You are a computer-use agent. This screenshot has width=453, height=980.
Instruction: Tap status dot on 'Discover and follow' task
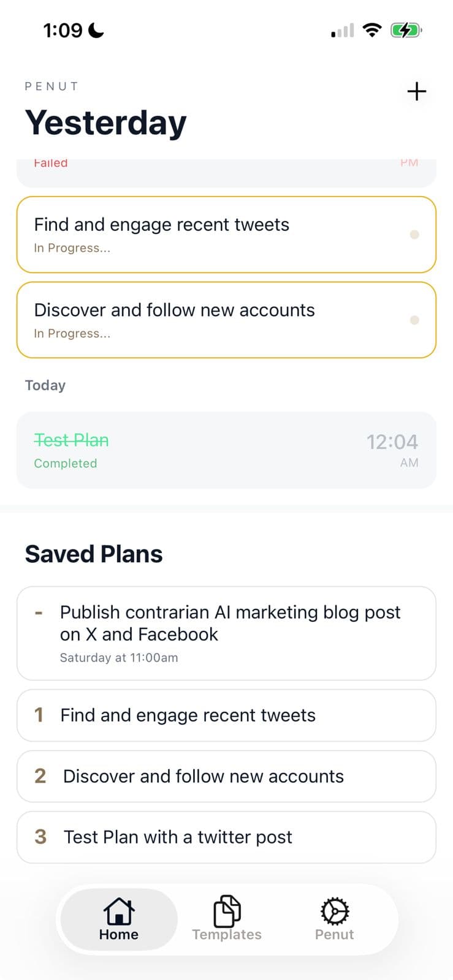[414, 320]
